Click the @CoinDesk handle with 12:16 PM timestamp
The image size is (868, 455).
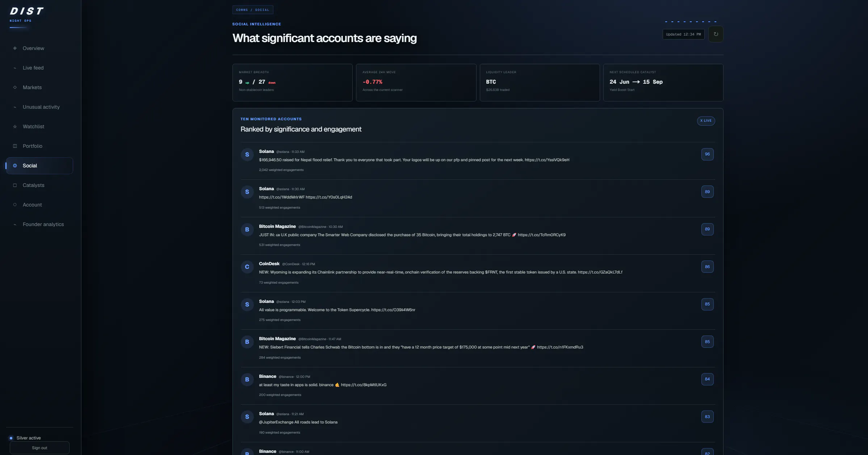pos(298,264)
